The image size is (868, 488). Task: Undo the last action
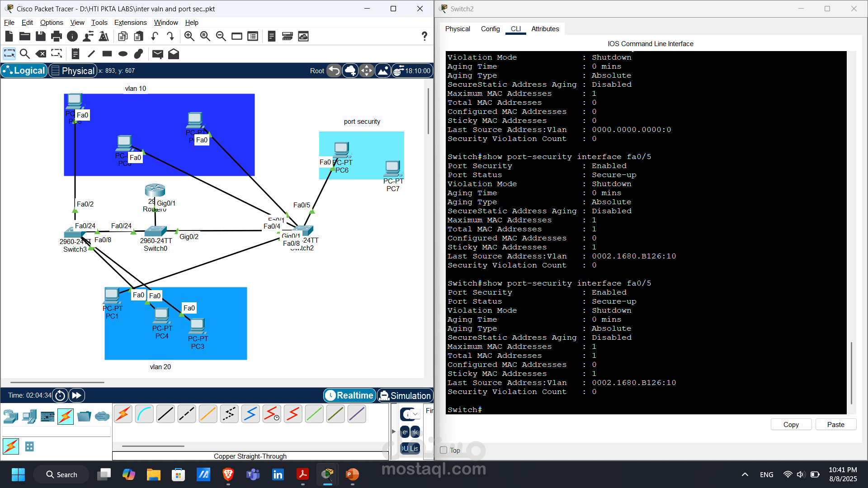pyautogui.click(x=155, y=36)
